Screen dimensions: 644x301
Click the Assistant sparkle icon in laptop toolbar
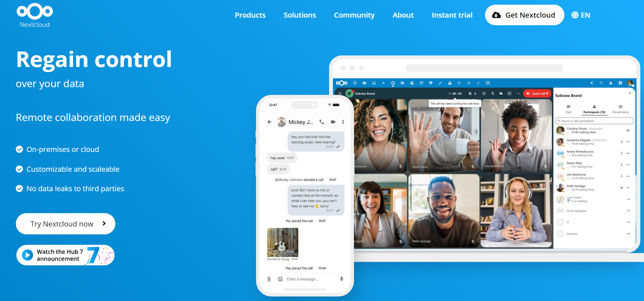tap(592, 83)
